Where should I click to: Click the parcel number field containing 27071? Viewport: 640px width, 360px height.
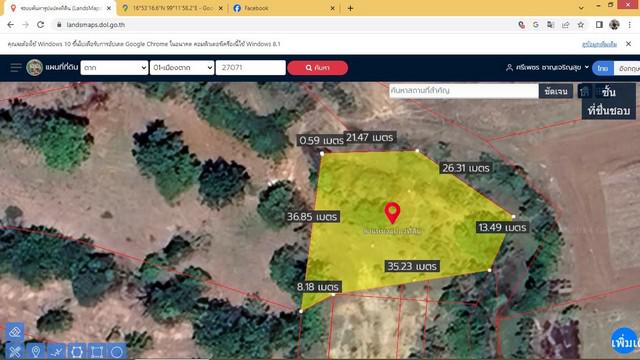click(x=251, y=67)
